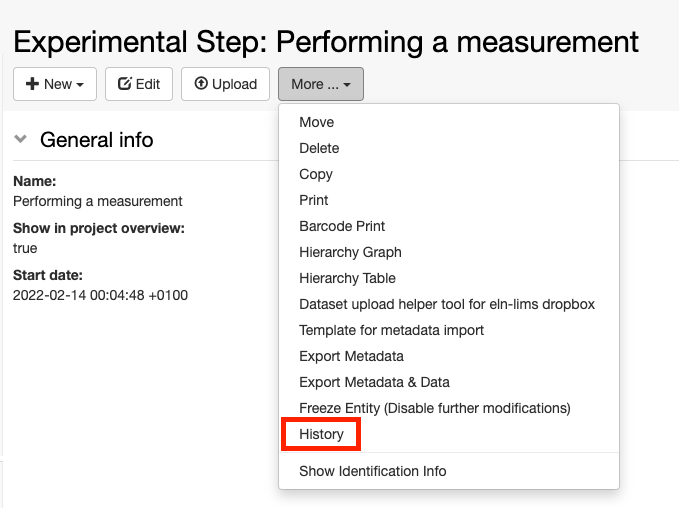679x508 pixels.
Task: Close the More ... dropdown button
Action: (321, 84)
